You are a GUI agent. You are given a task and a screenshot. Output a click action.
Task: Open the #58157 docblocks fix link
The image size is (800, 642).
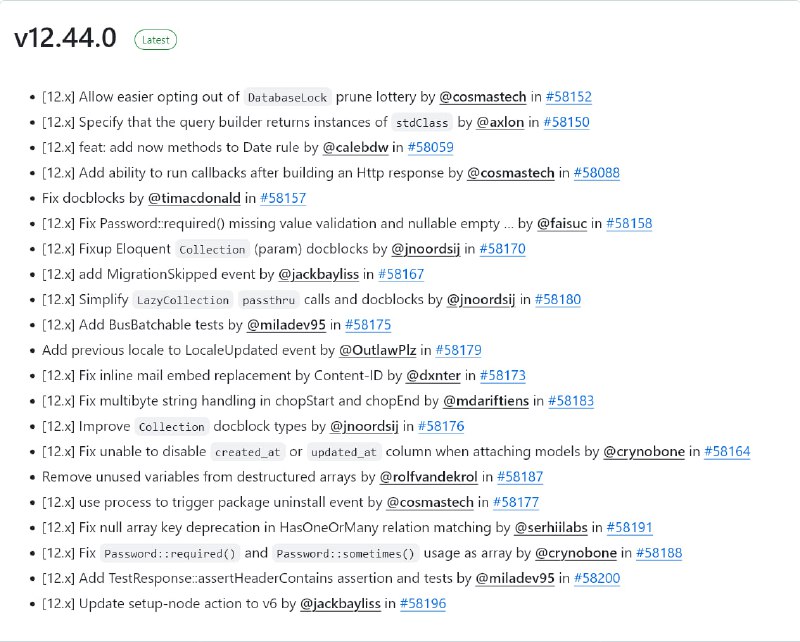[x=283, y=198]
